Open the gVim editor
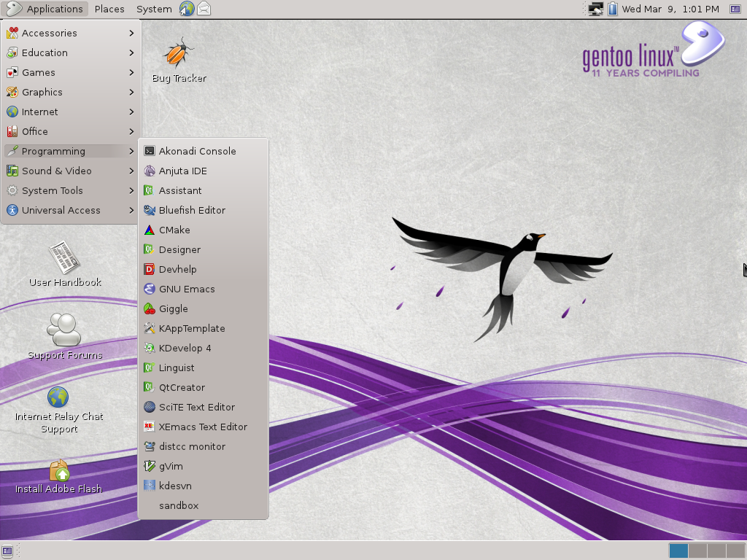The height and width of the screenshot is (560, 747). [171, 466]
